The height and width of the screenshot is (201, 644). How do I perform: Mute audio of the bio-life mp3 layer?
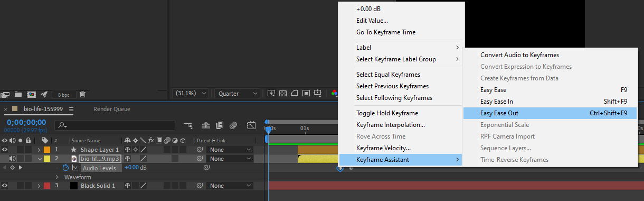coord(13,159)
